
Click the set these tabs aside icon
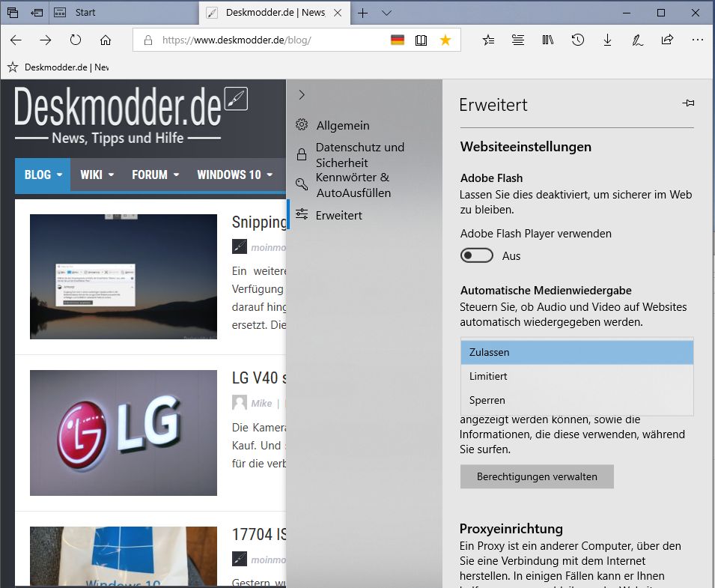pos(37,13)
